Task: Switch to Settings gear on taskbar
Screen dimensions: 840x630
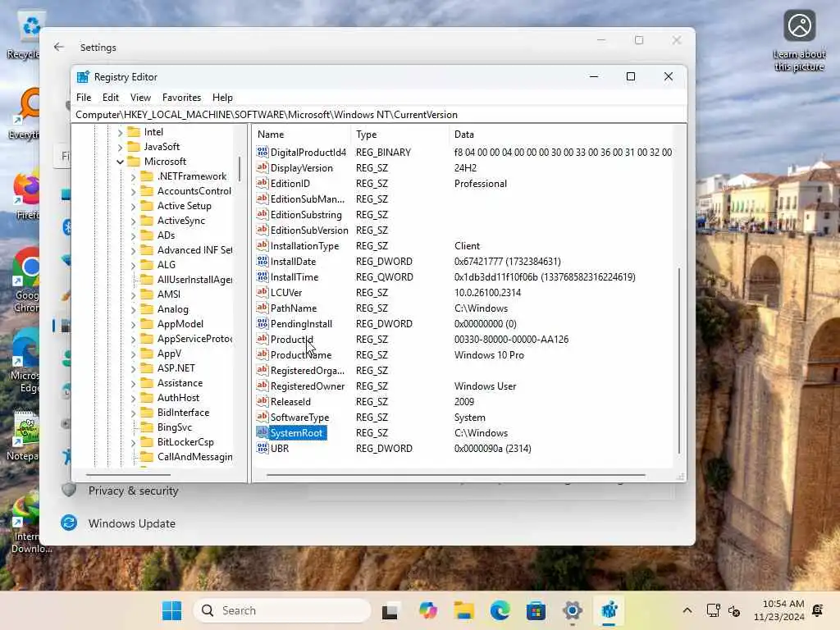Action: [572, 610]
